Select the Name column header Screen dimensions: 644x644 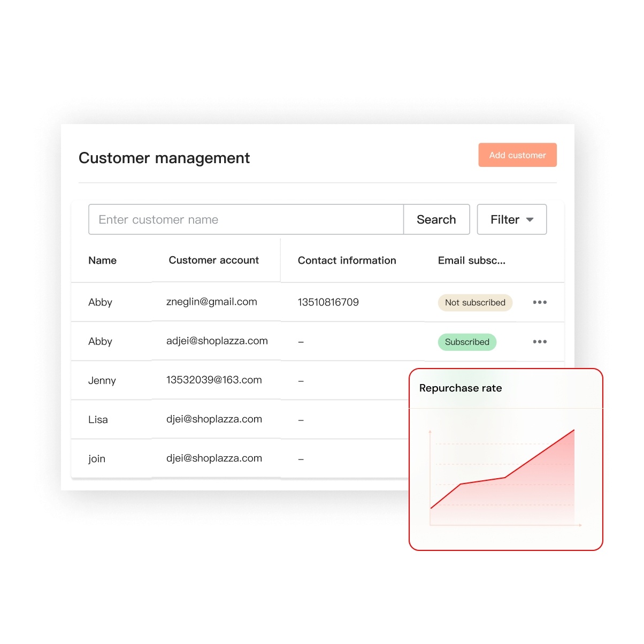tap(102, 260)
